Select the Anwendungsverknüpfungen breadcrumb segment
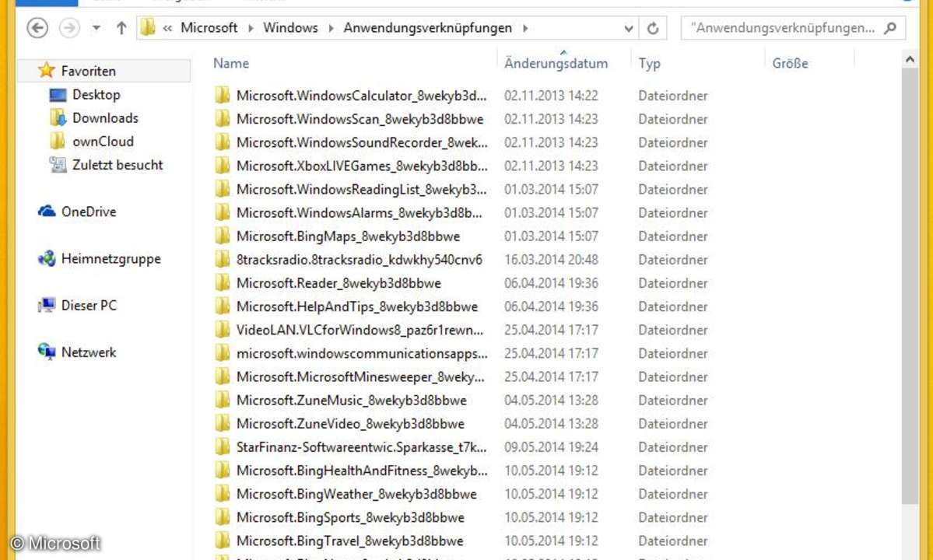Viewport: 933px width, 560px height. (427, 28)
